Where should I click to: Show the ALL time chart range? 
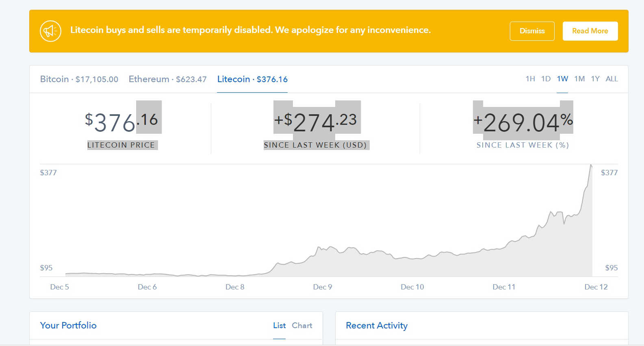[611, 79]
